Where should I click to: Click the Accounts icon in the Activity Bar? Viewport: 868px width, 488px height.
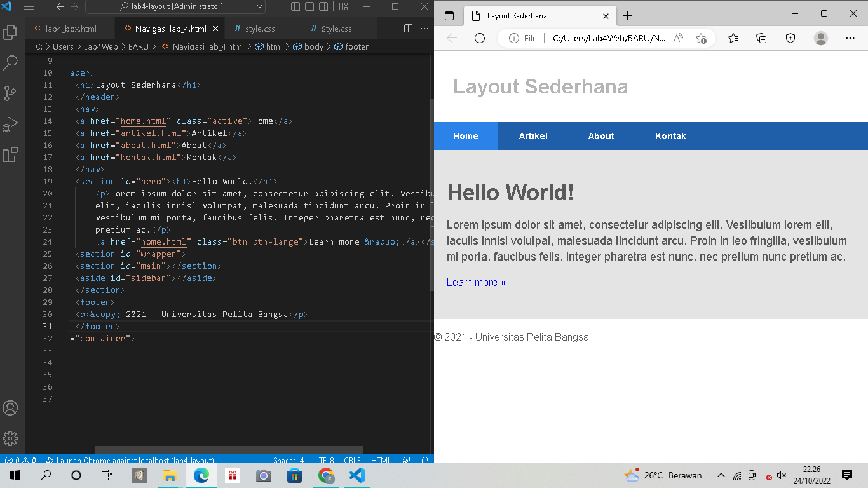tap(10, 408)
